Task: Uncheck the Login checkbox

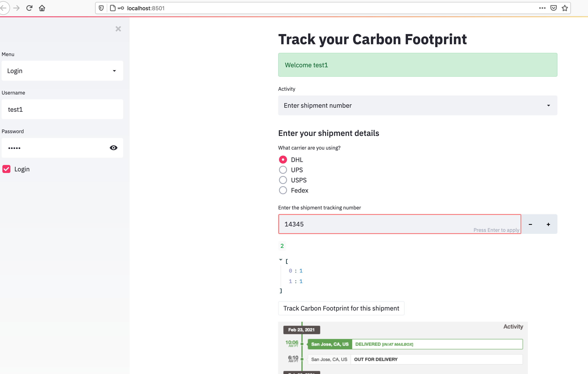Action: [x=6, y=169]
